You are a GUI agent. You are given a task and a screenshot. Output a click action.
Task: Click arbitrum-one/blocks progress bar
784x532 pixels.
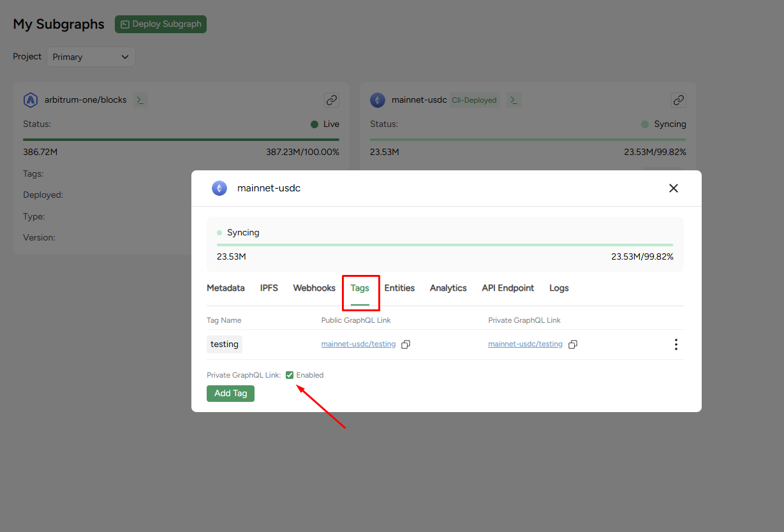click(181, 139)
